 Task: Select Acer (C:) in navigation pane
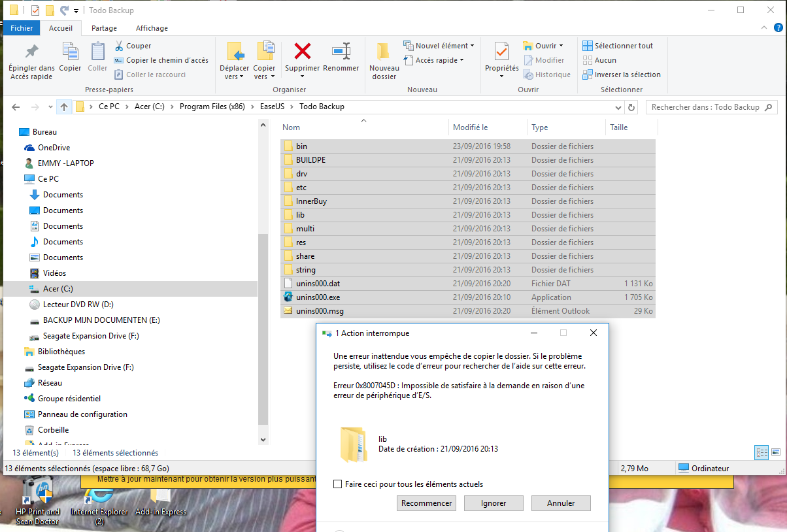tap(58, 289)
